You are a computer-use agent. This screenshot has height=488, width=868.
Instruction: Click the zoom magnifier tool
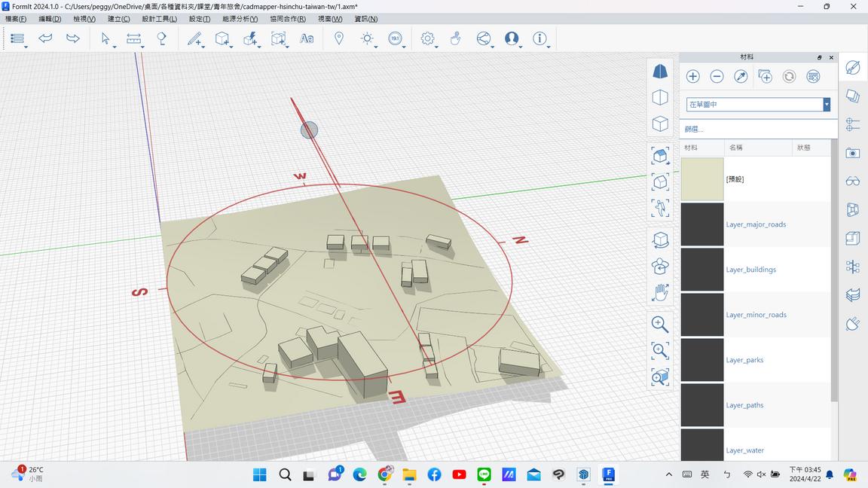pyautogui.click(x=660, y=324)
